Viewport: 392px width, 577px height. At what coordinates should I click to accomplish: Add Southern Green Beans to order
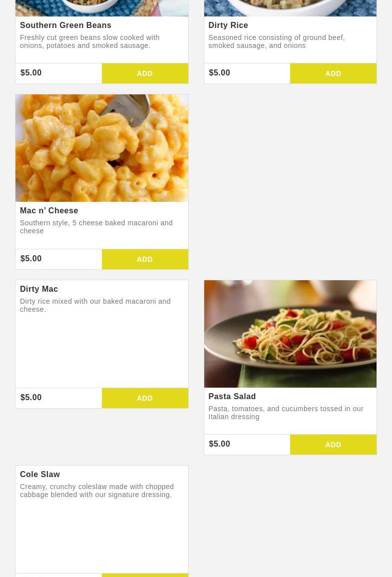(145, 73)
